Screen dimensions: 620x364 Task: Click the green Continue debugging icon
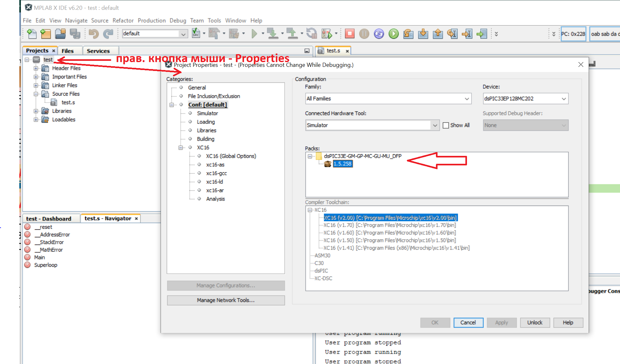[x=393, y=33]
